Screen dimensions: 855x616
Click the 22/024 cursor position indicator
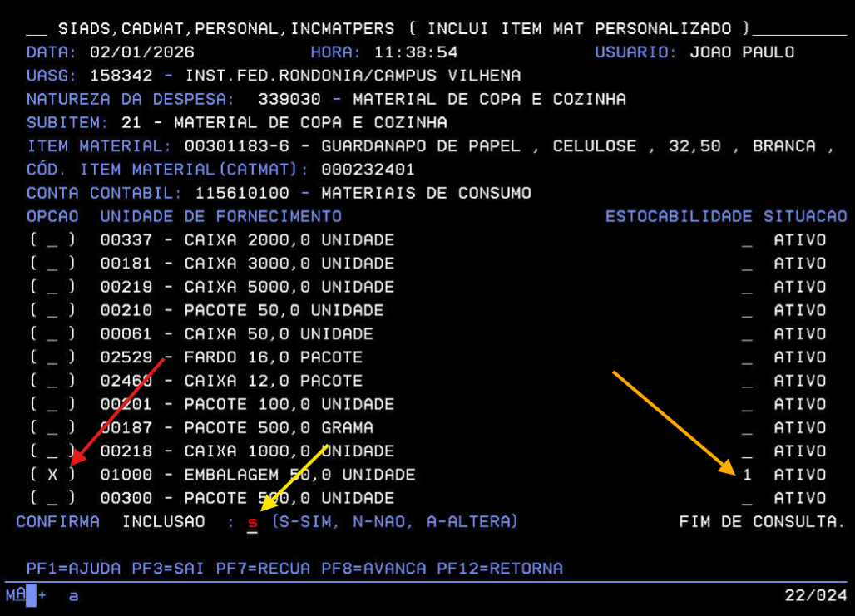point(815,595)
